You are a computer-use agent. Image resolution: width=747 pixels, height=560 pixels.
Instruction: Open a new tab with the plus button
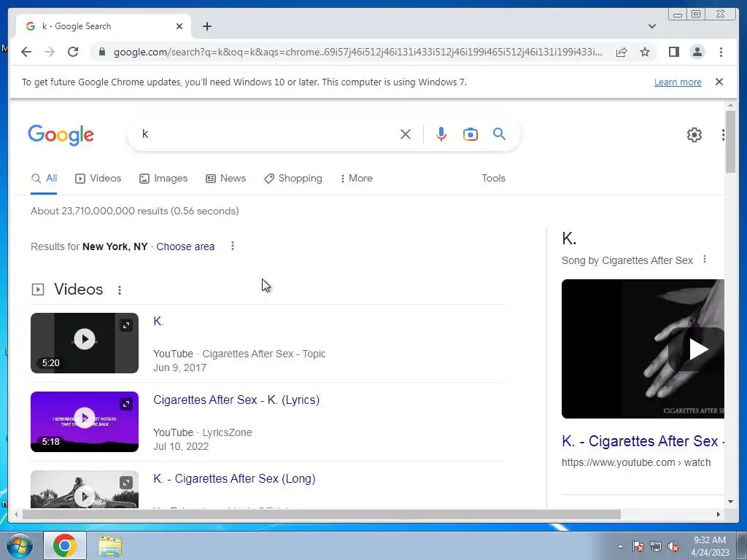pos(206,26)
